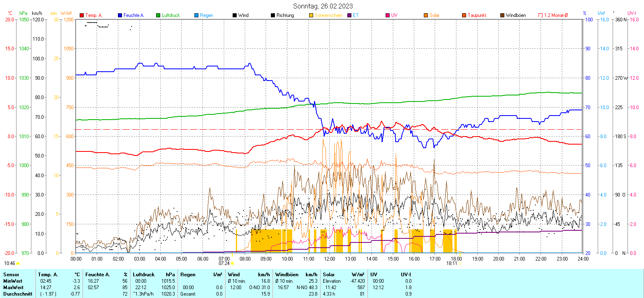Image resolution: width=644 pixels, height=298 pixels.
Task: Click the MaxWert row label
Action: 13,288
